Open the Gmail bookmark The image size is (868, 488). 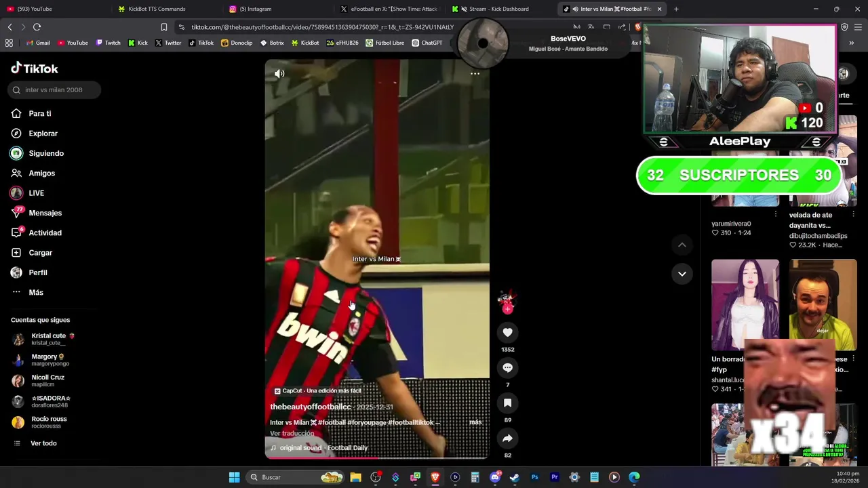38,43
